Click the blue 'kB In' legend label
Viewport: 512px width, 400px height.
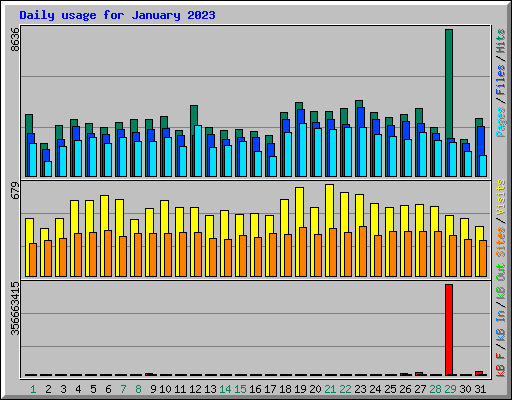(x=501, y=325)
